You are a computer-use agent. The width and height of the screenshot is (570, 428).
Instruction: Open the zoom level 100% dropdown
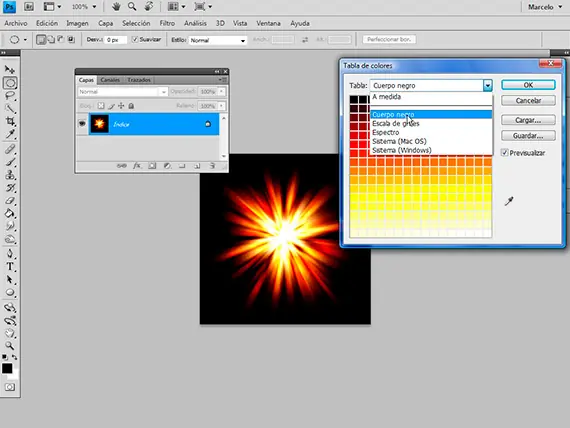[95, 7]
